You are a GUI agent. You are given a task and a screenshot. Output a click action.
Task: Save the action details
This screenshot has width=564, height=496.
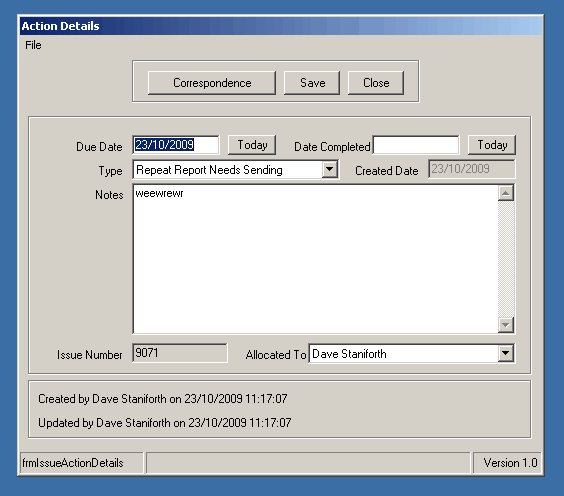click(312, 83)
